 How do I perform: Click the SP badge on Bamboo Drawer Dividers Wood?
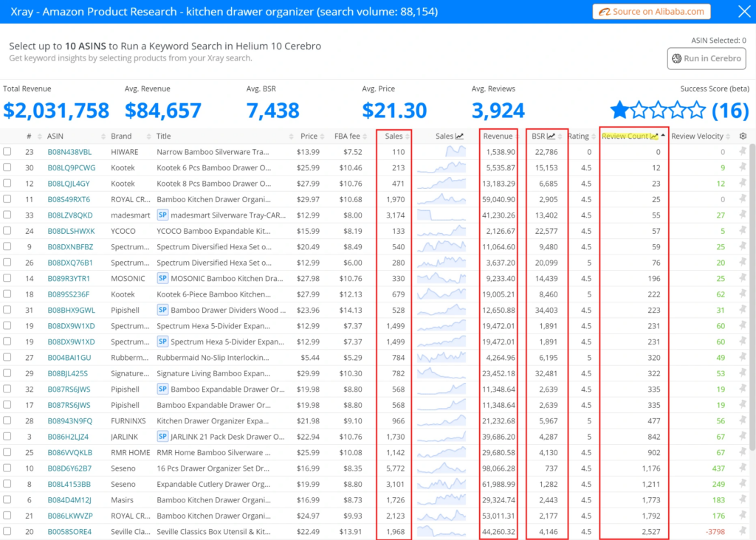162,310
